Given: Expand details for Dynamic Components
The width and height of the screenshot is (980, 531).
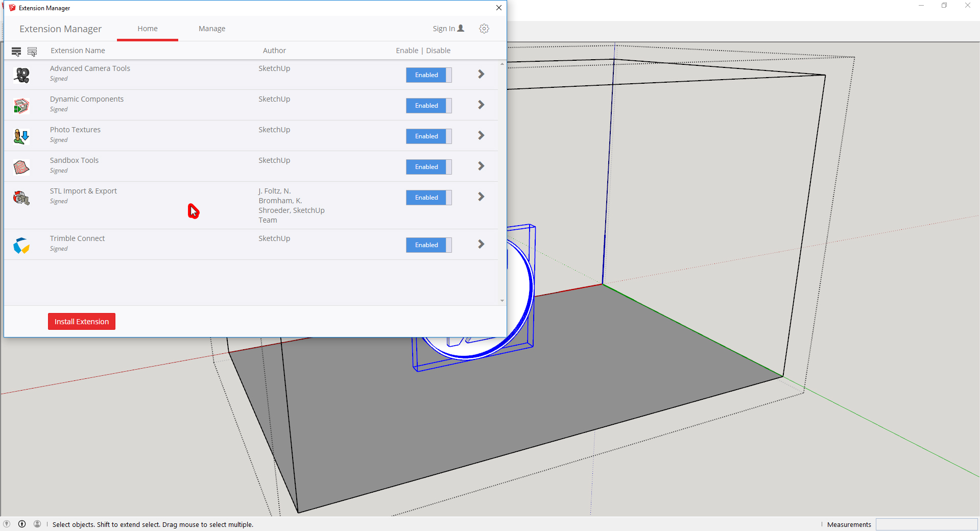Looking at the screenshot, I should coord(481,105).
